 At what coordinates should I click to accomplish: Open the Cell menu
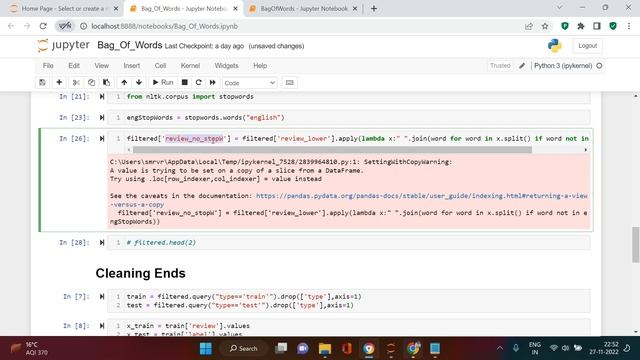pos(160,66)
